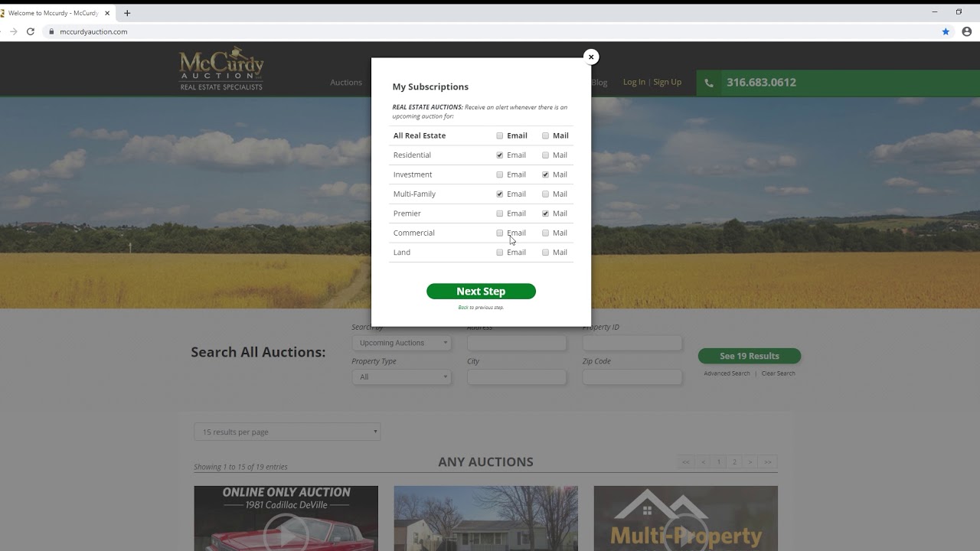980x551 pixels.
Task: Jump to last results page
Action: tap(767, 462)
